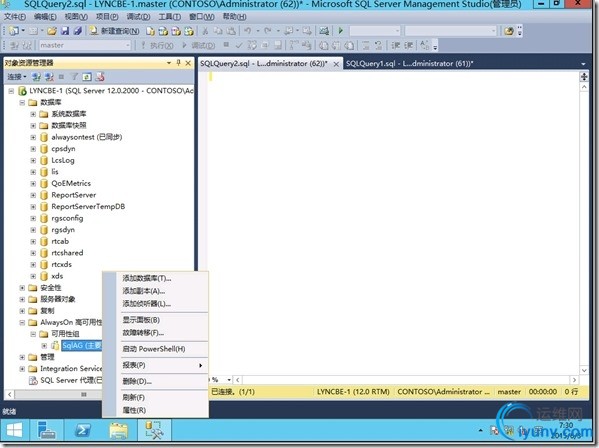Click the Undo arrow icon
The width and height of the screenshot is (599, 448).
(248, 31)
